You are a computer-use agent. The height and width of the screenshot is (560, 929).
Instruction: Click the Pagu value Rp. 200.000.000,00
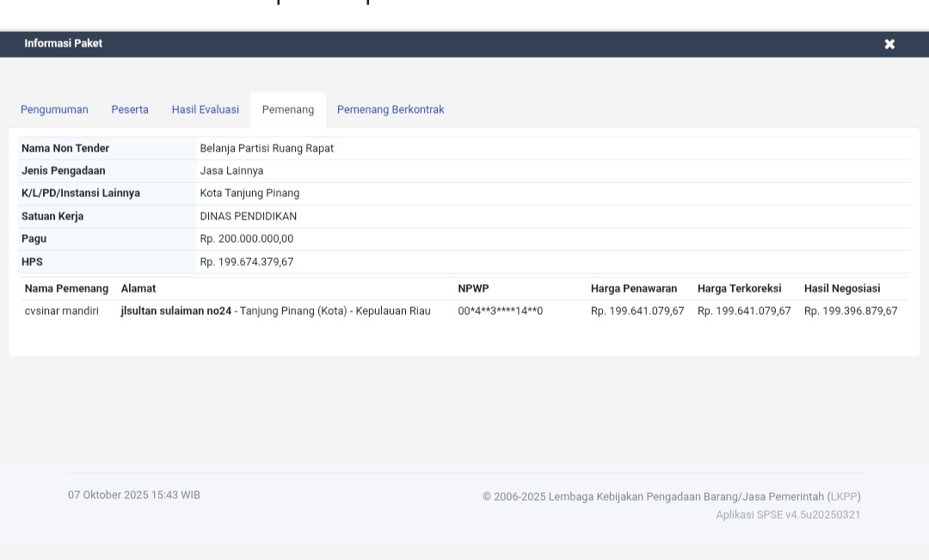click(247, 239)
